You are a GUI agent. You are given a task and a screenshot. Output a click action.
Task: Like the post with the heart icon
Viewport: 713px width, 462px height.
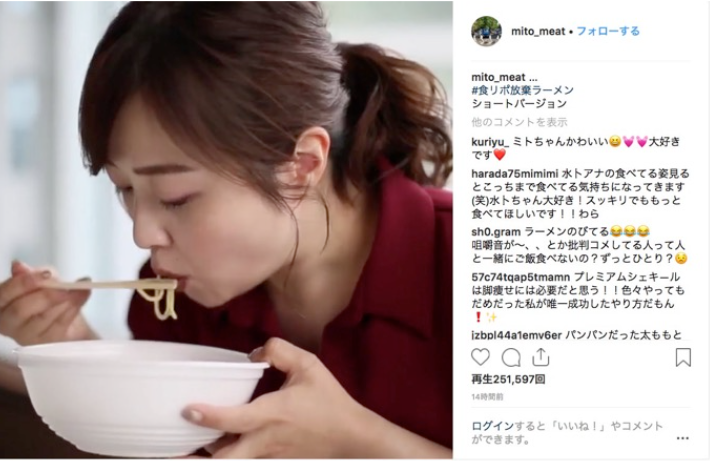pyautogui.click(x=480, y=357)
